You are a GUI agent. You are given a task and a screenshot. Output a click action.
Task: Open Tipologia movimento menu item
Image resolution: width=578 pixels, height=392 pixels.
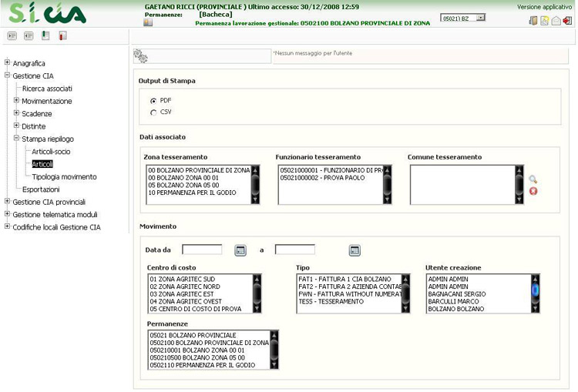(x=64, y=177)
